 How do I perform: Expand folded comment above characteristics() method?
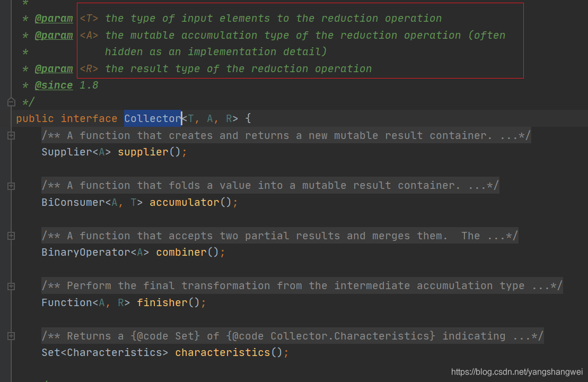[11, 336]
